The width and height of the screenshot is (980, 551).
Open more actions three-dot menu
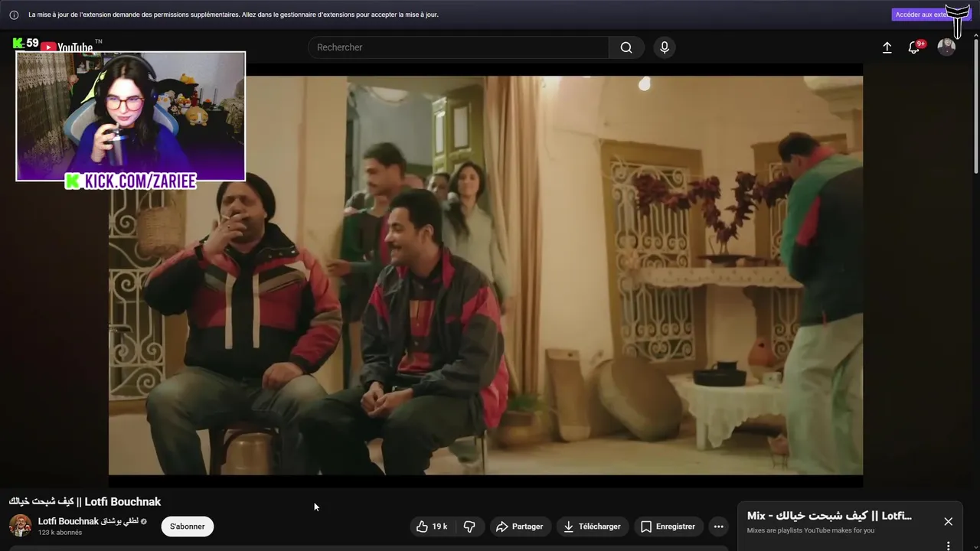tap(718, 527)
